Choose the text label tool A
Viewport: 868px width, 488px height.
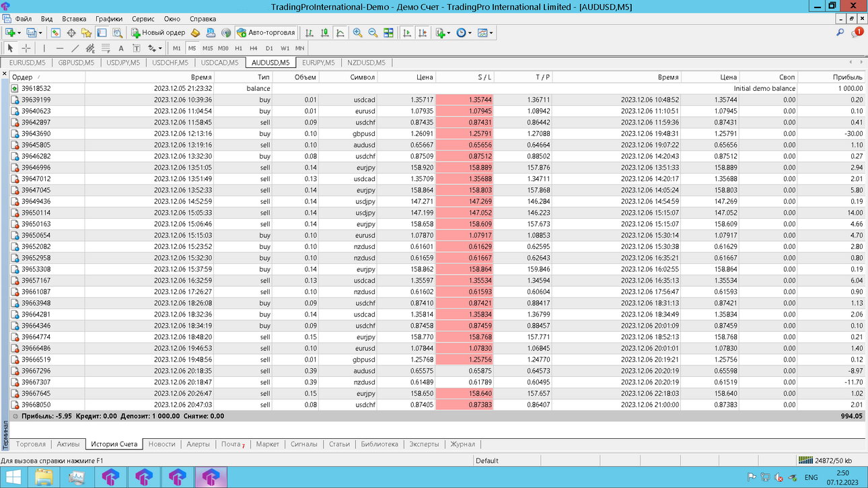pyautogui.click(x=121, y=48)
